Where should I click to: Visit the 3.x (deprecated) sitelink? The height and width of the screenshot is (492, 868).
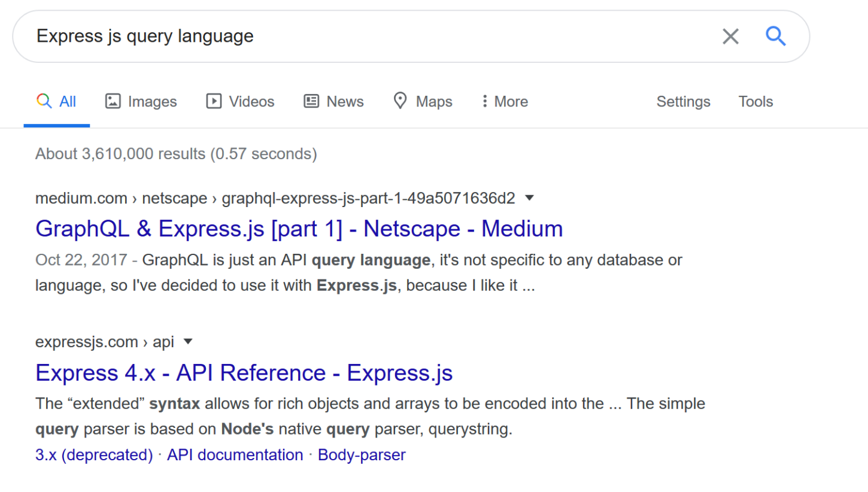point(94,455)
